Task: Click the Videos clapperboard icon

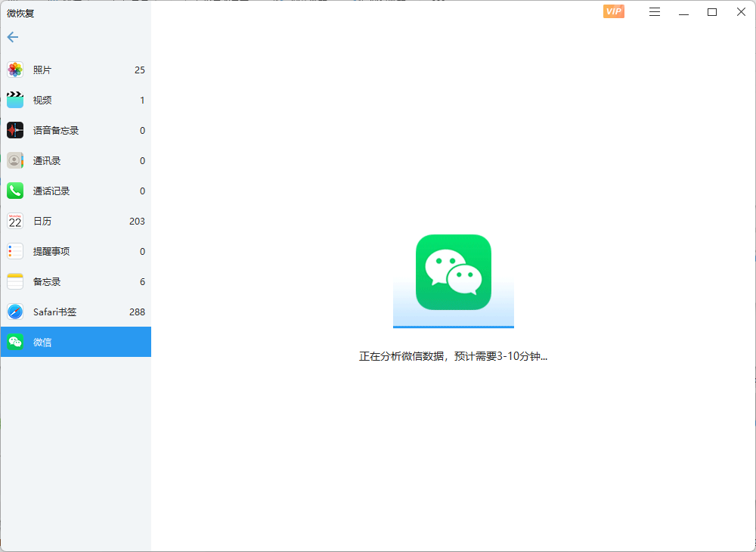Action: [x=15, y=100]
